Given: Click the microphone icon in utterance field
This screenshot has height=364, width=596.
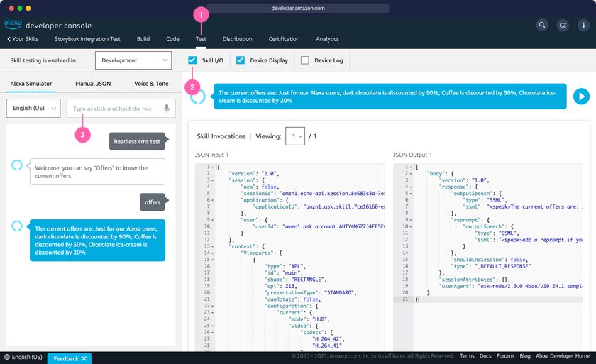Looking at the screenshot, I should 167,109.
